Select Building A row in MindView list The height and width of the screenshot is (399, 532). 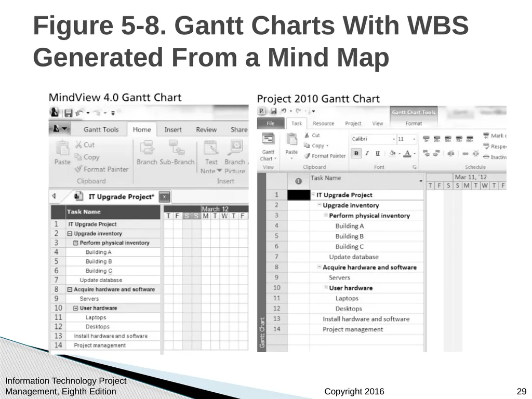105,252
